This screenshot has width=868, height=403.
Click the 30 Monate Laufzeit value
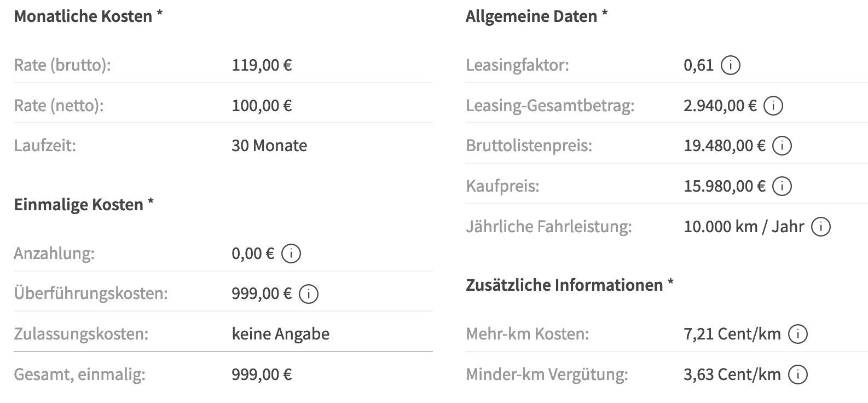pos(269,146)
